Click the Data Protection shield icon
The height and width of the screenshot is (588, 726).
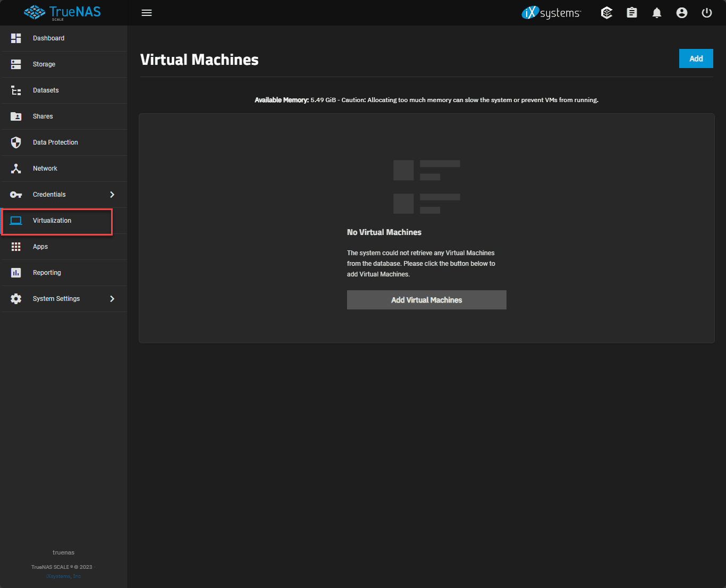[15, 142]
